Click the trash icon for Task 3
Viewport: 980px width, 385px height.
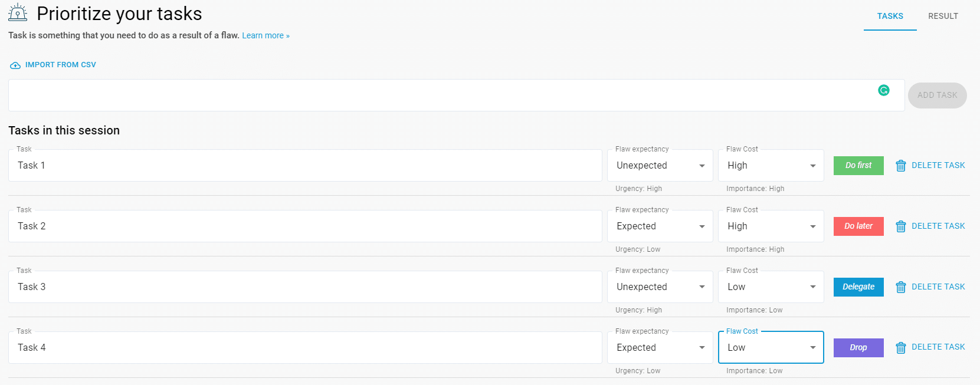tap(900, 287)
